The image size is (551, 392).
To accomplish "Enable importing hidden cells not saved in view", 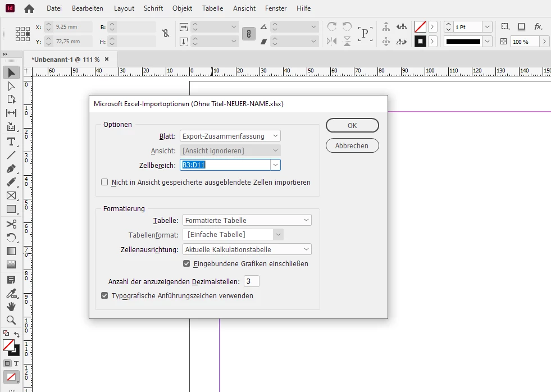I will point(104,182).
